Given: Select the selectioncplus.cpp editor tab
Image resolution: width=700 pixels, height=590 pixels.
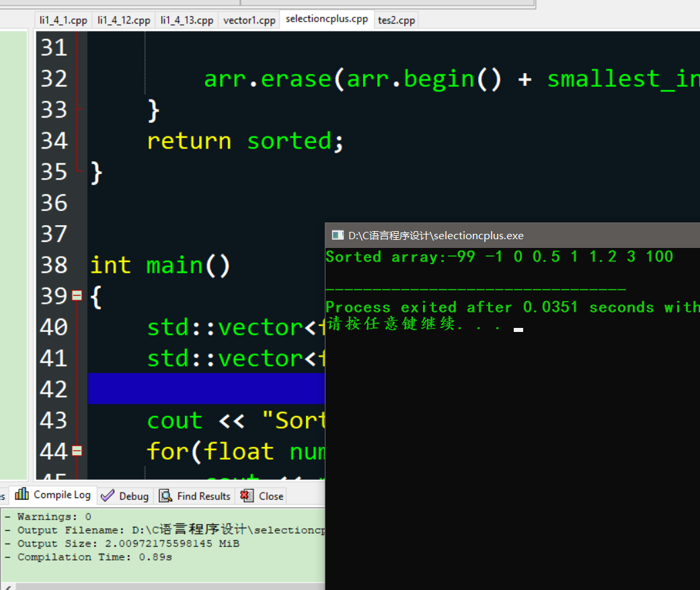Looking at the screenshot, I should click(327, 19).
